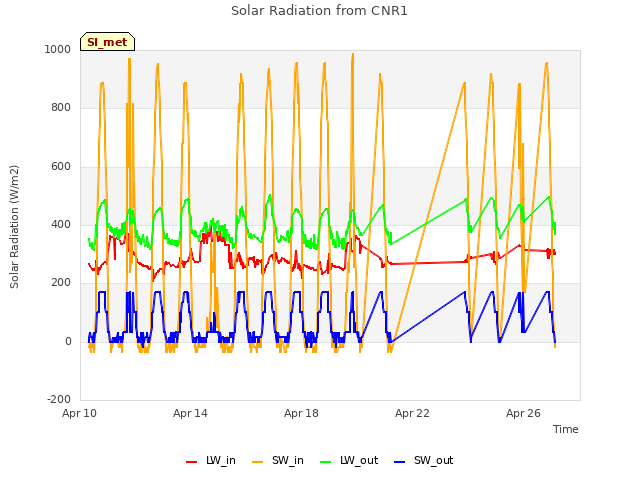Screen dimensions: 640x480
Task: Toggle the SW_in legend entry
Action: pos(278,460)
